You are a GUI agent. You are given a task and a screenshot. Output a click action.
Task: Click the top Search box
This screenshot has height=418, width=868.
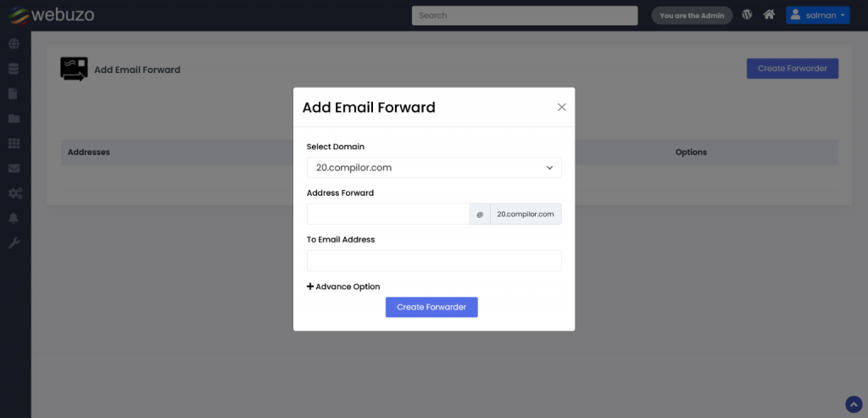tap(525, 15)
